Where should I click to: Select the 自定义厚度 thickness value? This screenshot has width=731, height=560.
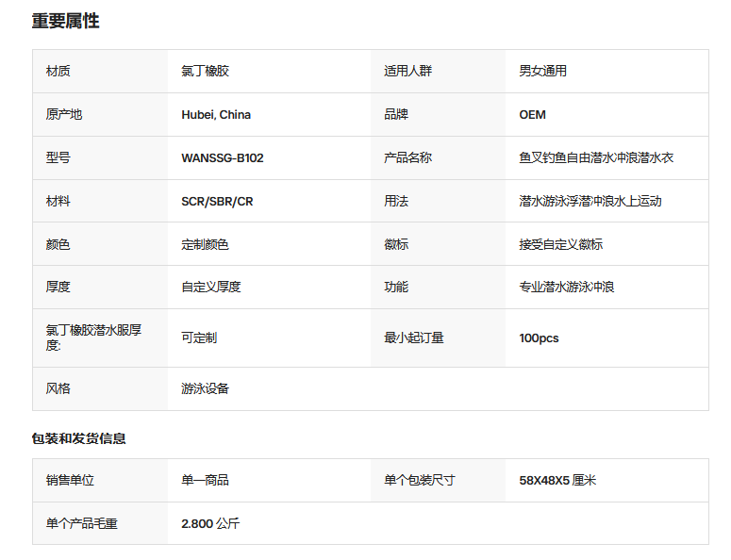pos(211,287)
